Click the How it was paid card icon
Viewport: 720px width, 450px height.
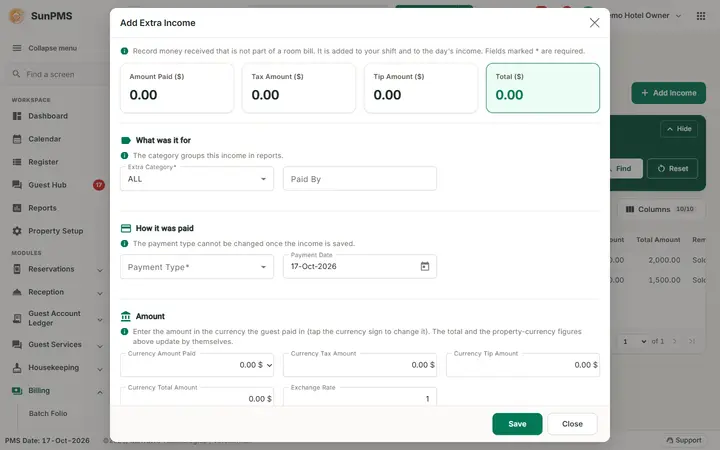126,228
